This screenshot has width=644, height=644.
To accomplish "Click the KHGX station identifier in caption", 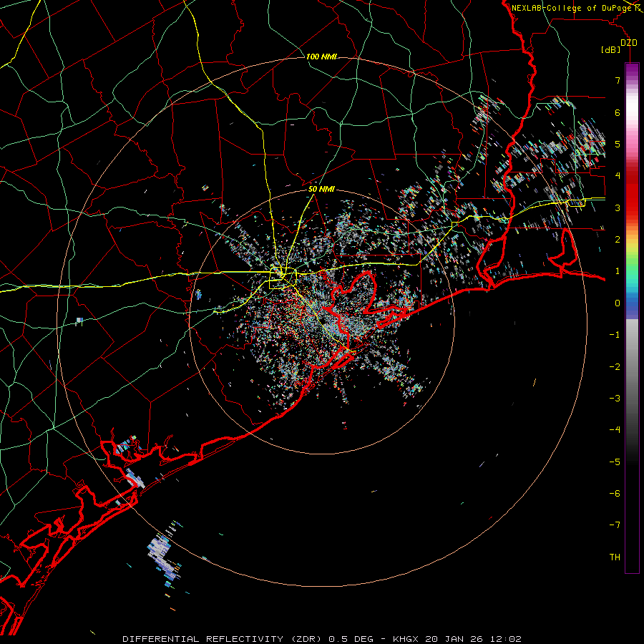I will coord(406,639).
